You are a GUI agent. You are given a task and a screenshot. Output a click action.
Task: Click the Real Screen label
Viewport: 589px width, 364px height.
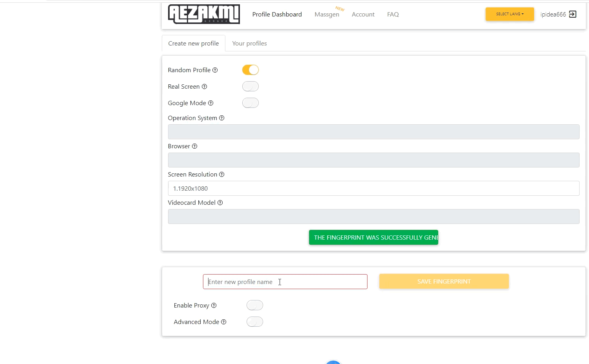point(184,87)
